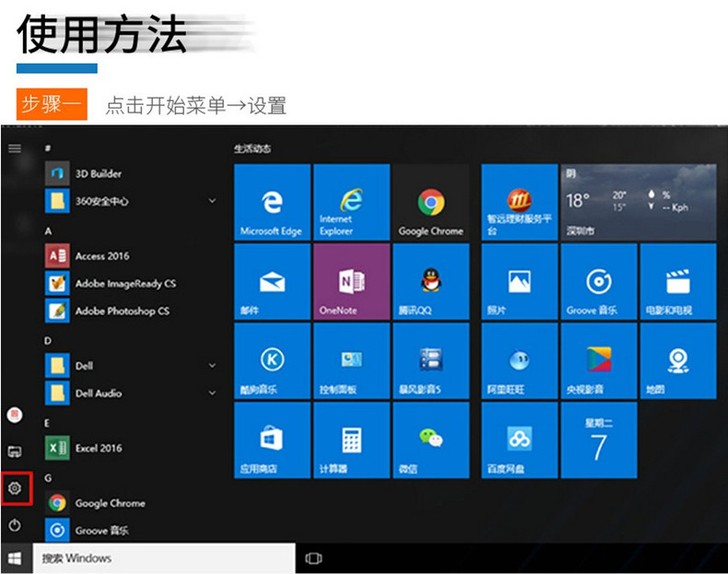
Task: Expand the 360安全中心 folder chevron
Action: tap(212, 201)
